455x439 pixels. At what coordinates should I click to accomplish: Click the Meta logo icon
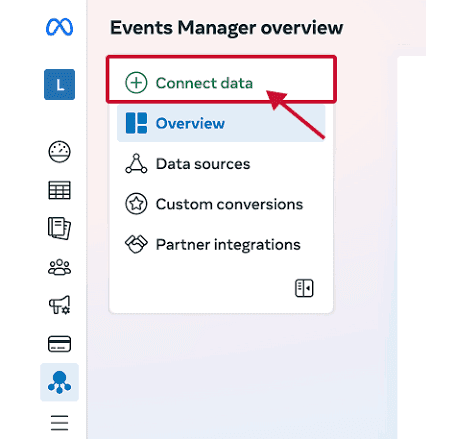tap(59, 27)
